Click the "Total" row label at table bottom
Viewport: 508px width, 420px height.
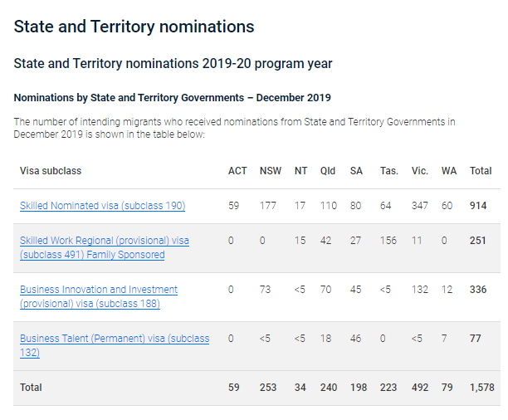pos(31,388)
